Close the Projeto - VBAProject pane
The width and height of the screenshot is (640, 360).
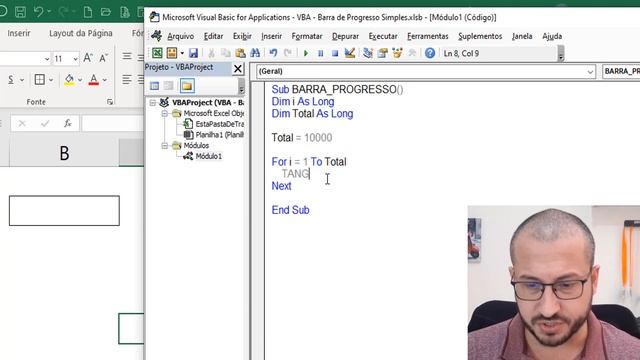pos(238,69)
